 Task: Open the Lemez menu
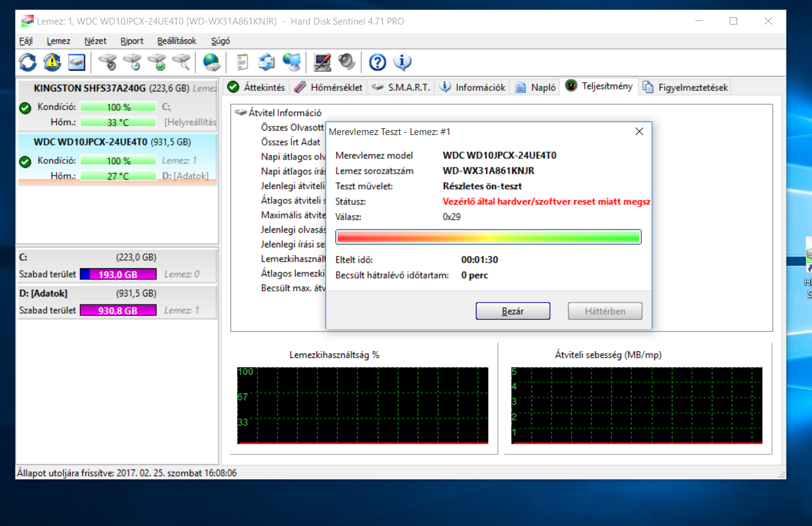click(58, 41)
